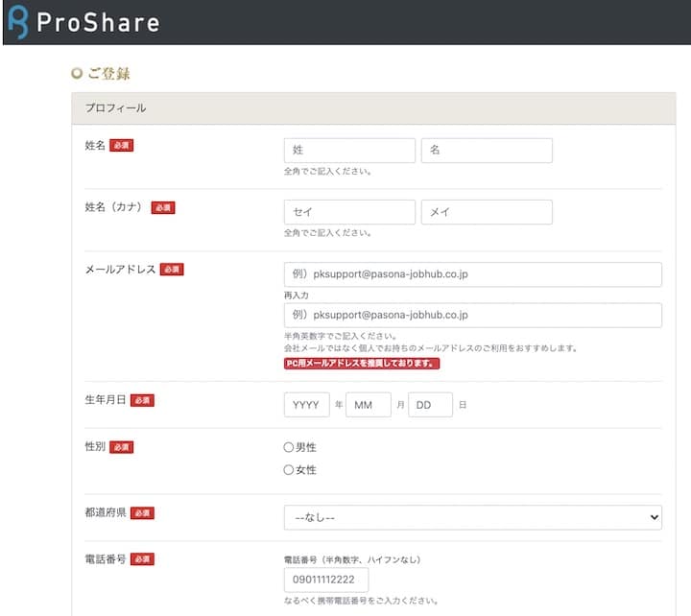Click the 必須 badge next to メールアドレス
Viewport: 691px width, 616px height.
pyautogui.click(x=172, y=270)
